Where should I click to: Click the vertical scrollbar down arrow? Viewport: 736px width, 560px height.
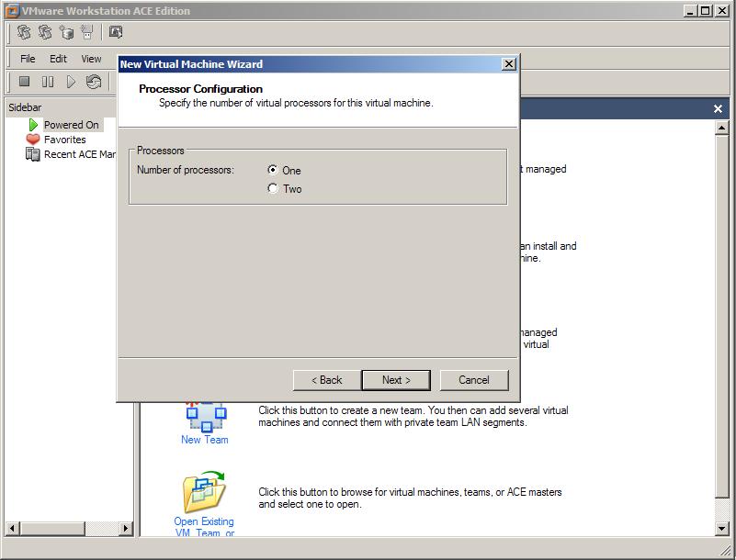point(722,529)
